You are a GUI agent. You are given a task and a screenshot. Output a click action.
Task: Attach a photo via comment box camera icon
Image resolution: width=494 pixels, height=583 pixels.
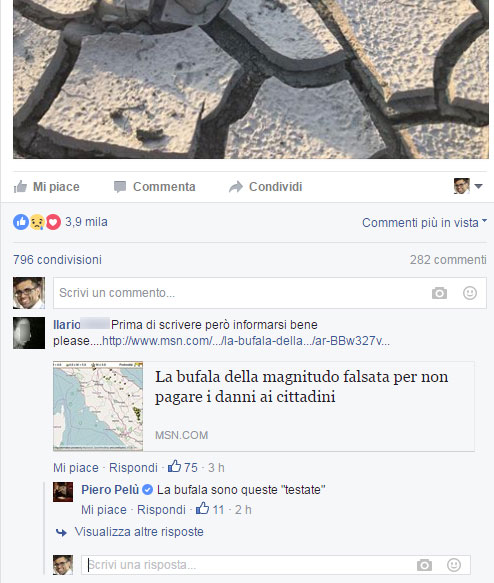click(x=439, y=293)
